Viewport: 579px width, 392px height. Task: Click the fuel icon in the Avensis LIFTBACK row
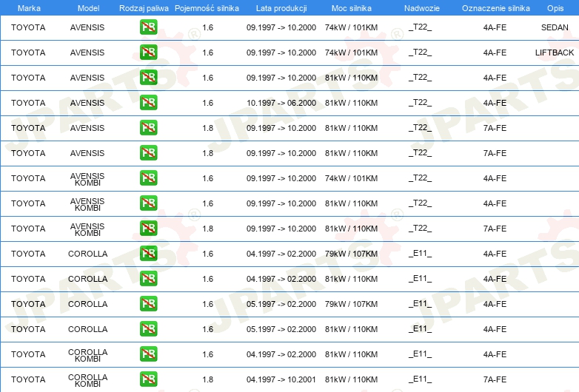[x=148, y=53]
